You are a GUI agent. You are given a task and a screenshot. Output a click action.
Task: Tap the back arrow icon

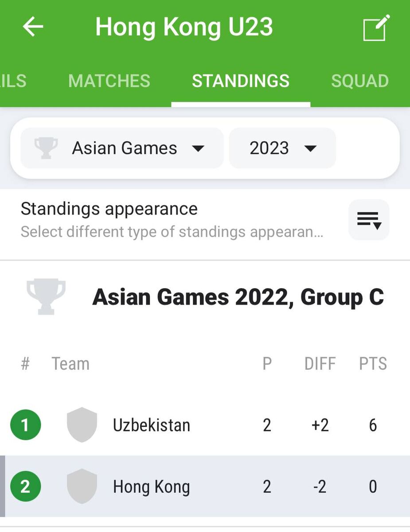pos(33,27)
